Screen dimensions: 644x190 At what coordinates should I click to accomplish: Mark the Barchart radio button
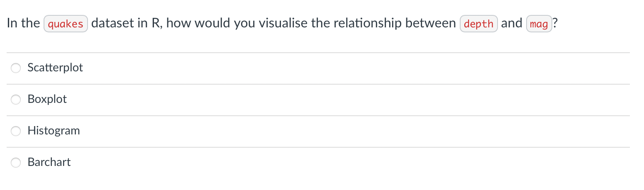click(x=16, y=163)
